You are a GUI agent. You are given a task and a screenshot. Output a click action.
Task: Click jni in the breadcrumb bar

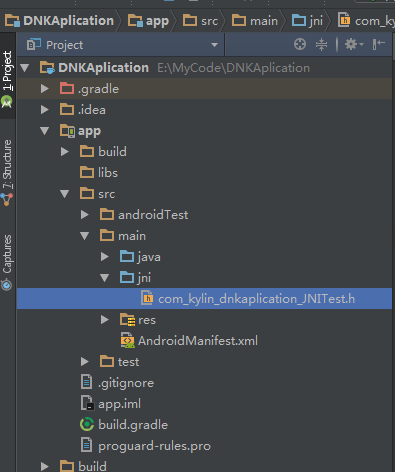(307, 21)
